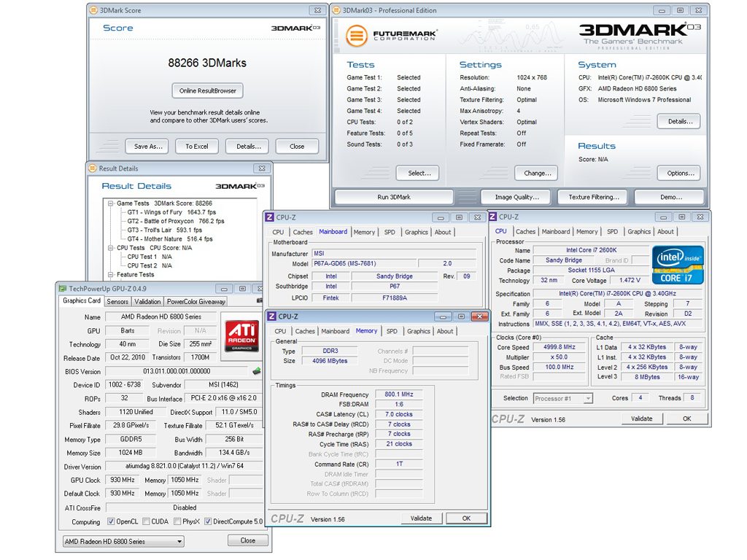Click the Core Voltage 1.472 V value
The image size is (747, 560).
[x=630, y=280]
